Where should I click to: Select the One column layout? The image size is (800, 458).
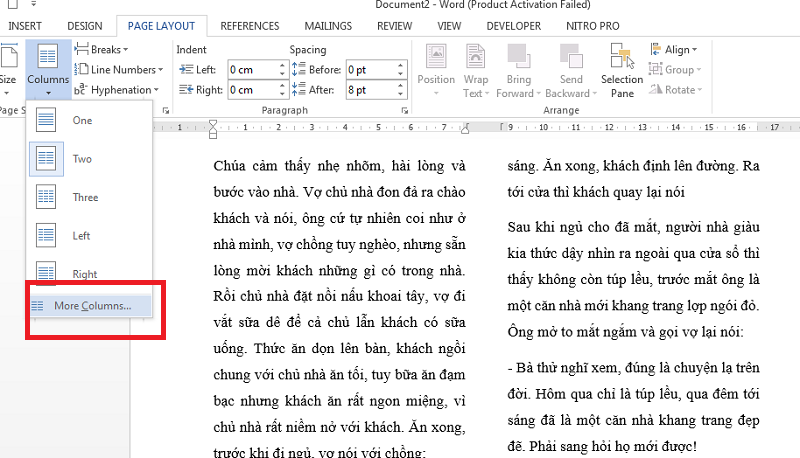[90, 120]
